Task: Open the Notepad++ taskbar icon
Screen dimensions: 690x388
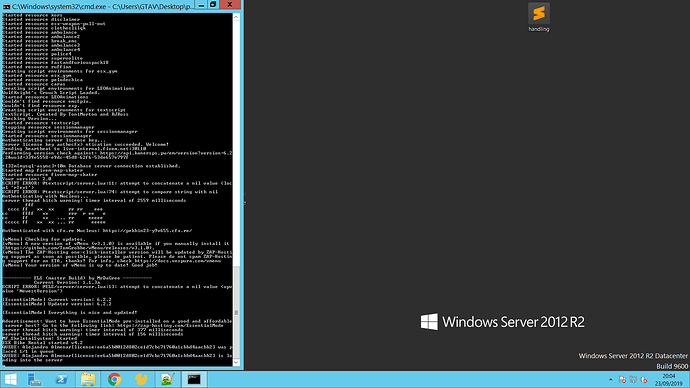Action: pyautogui.click(x=167, y=379)
